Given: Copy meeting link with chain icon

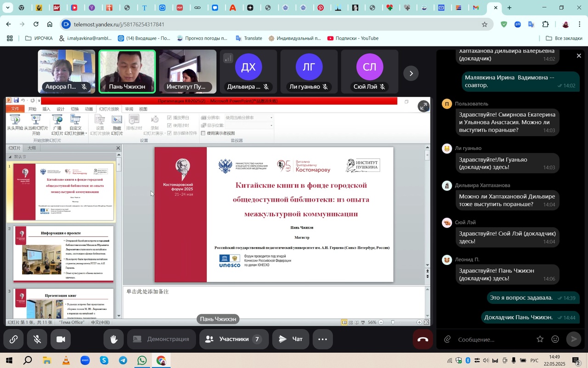Looking at the screenshot, I should coord(14,339).
